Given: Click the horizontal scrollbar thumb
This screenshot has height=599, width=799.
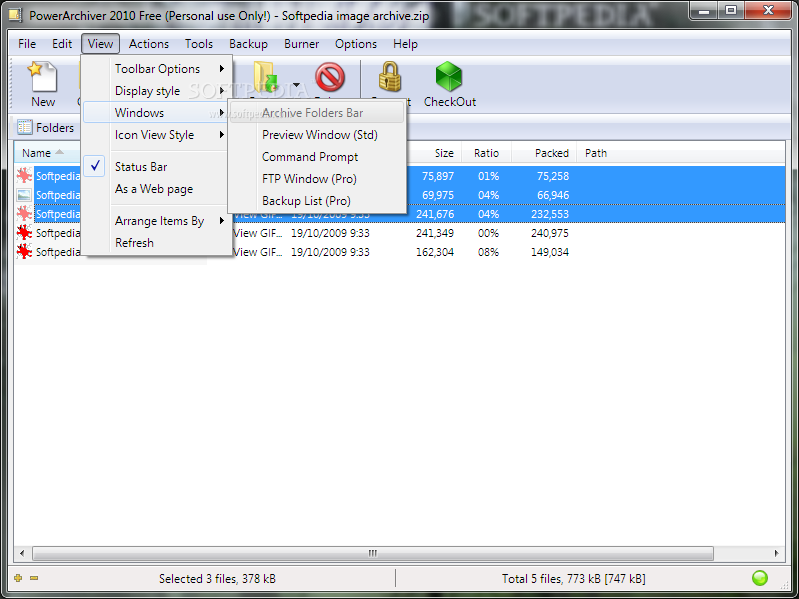Looking at the screenshot, I should coord(372,553).
